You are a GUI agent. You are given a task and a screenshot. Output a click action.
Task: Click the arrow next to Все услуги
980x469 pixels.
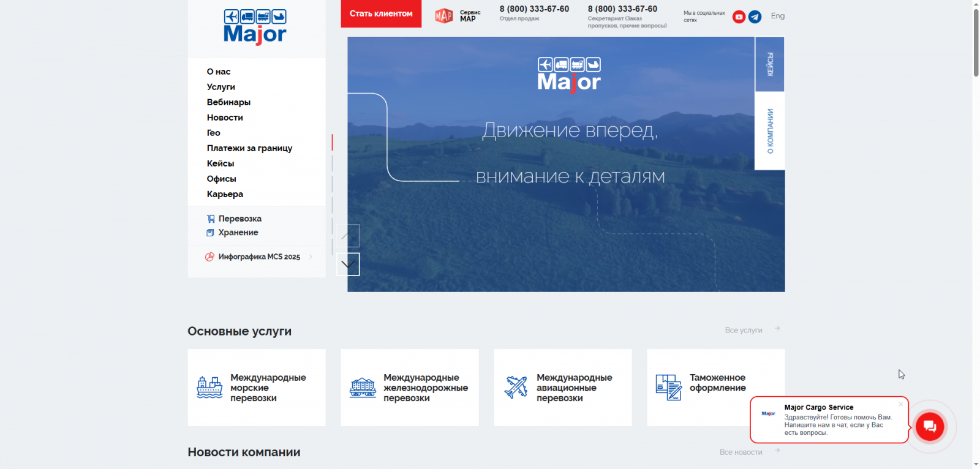(x=777, y=329)
